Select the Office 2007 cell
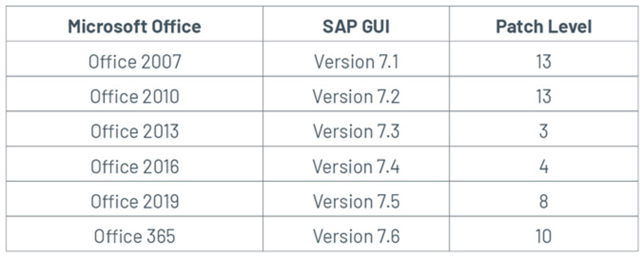 pyautogui.click(x=134, y=61)
